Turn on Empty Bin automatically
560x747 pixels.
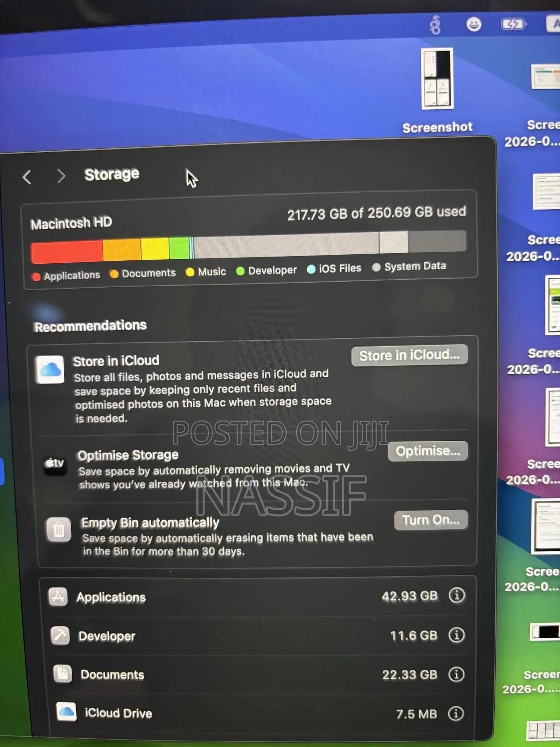pos(430,520)
